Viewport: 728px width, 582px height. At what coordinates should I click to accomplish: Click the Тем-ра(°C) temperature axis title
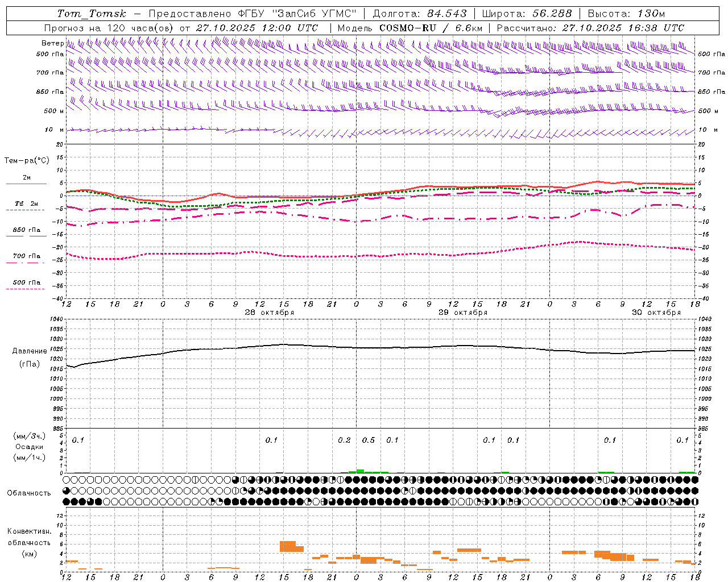pyautogui.click(x=27, y=161)
